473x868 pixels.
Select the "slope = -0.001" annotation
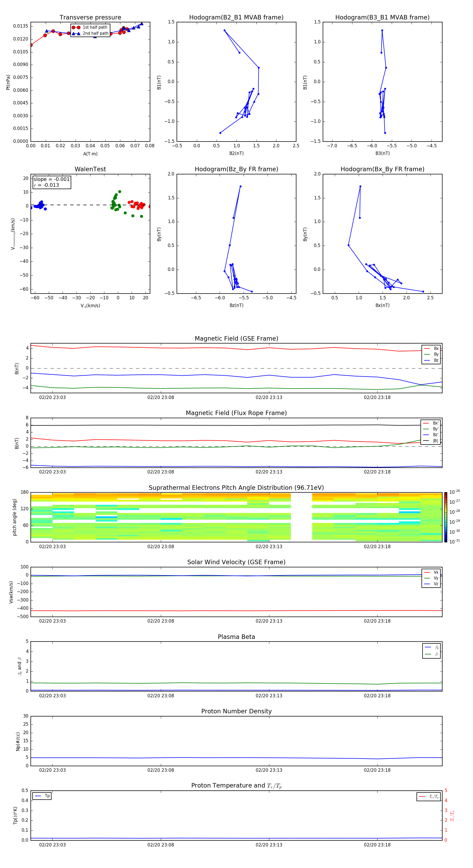[52, 179]
